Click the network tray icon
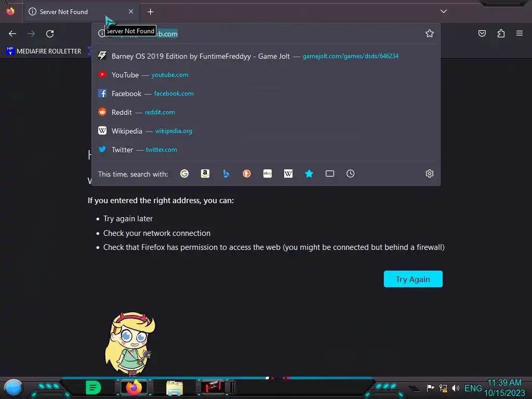 click(443, 388)
